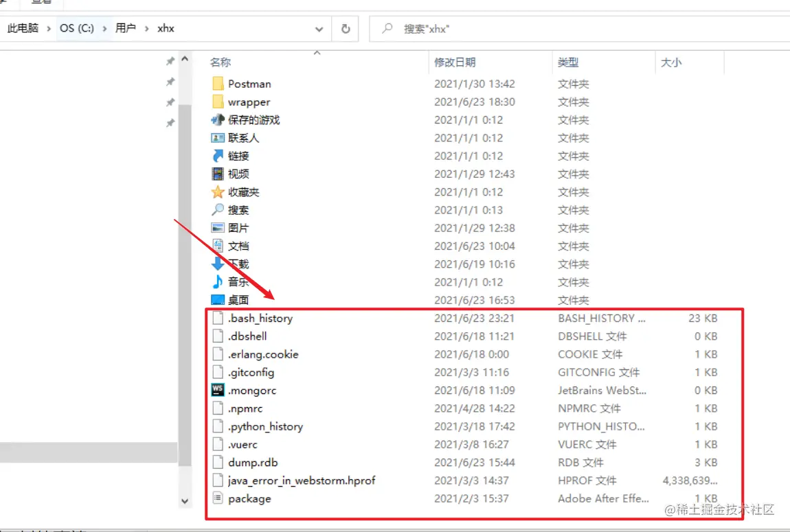Click the dump.rdb file icon
Viewport: 790px width, 532px height.
point(218,462)
